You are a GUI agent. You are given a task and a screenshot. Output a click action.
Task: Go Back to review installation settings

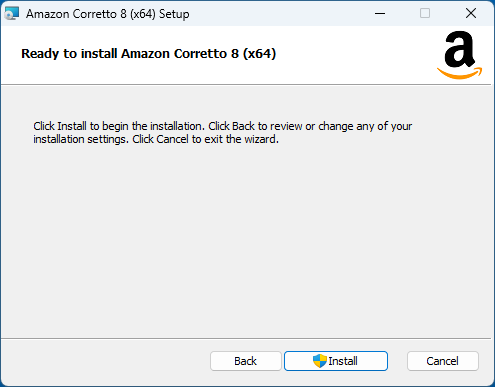click(x=246, y=361)
